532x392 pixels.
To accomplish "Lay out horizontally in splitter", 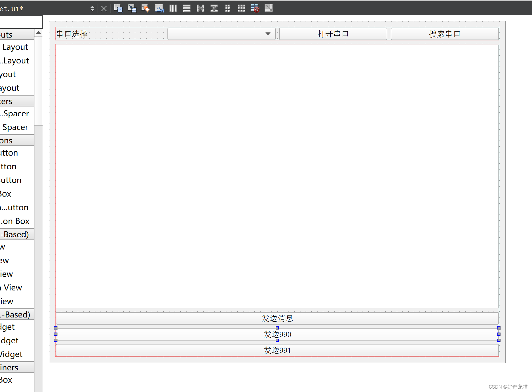I will pos(200,8).
